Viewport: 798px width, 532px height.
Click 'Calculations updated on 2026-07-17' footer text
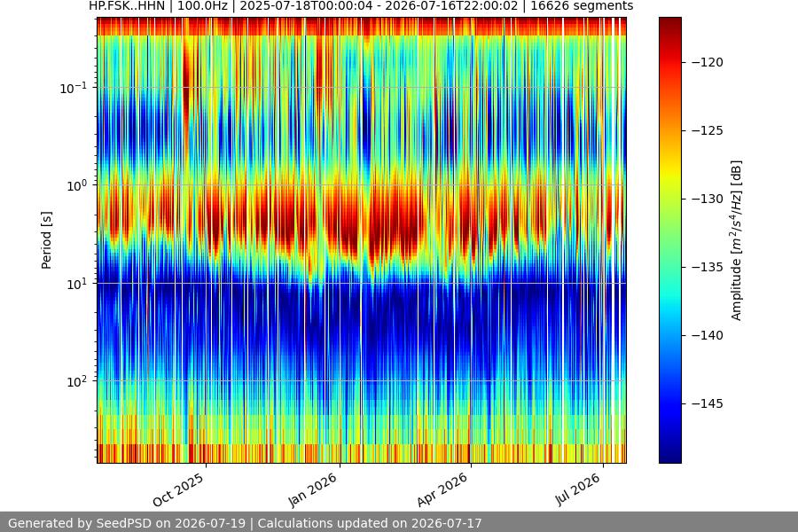[x=370, y=523]
